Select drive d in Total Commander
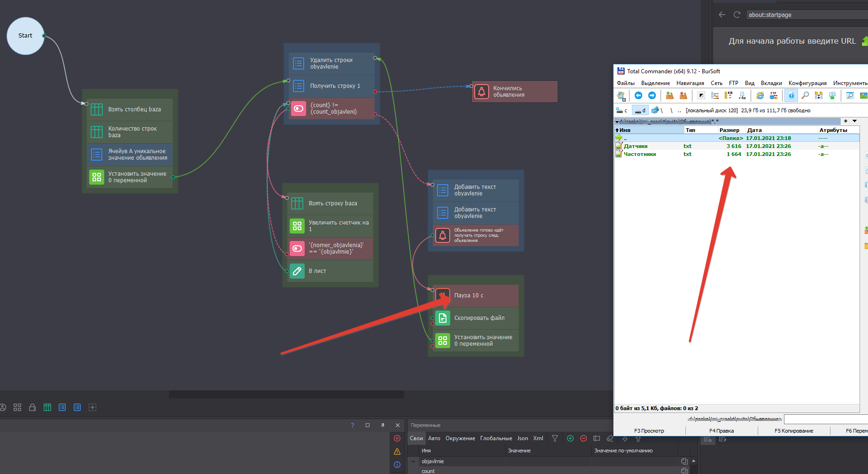Image resolution: width=868 pixels, height=474 pixels. click(640, 110)
